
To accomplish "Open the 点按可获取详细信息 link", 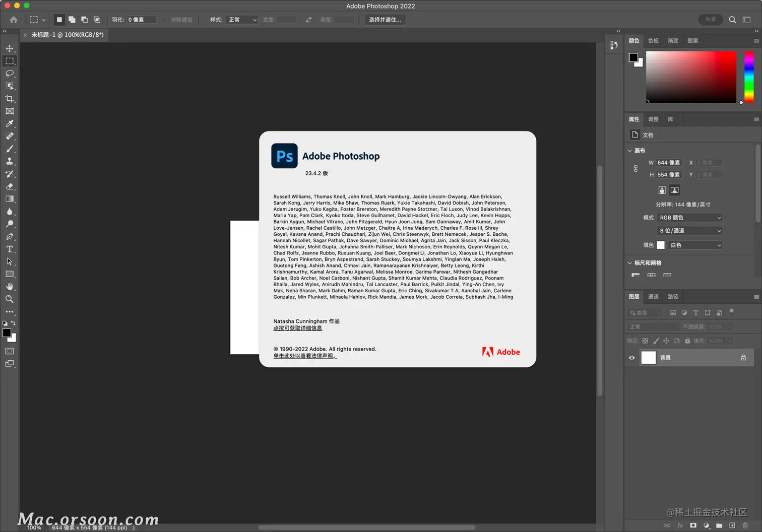I will (x=297, y=328).
